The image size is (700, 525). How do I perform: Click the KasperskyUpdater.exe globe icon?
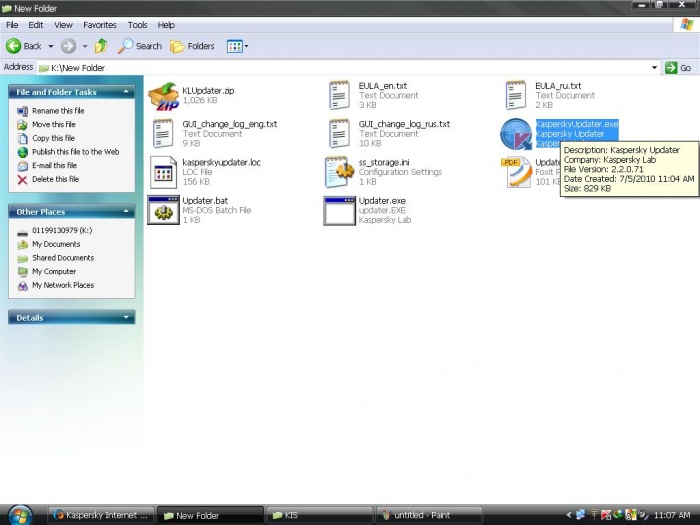click(x=516, y=134)
